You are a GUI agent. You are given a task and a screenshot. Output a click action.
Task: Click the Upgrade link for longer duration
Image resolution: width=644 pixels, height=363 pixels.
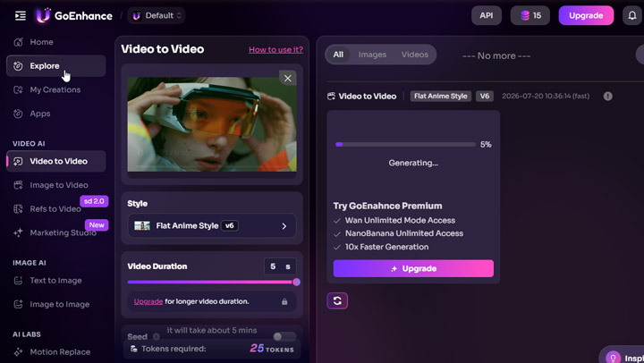tap(148, 301)
